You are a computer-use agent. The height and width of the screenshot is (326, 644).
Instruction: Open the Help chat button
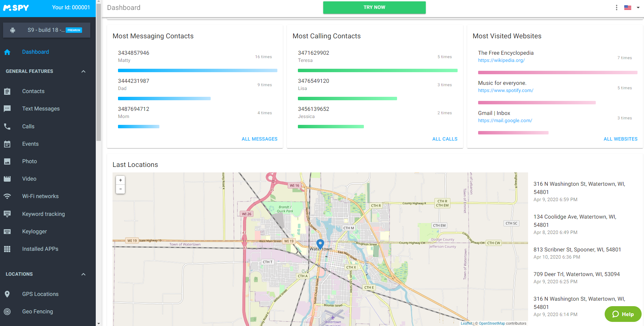pyautogui.click(x=623, y=314)
